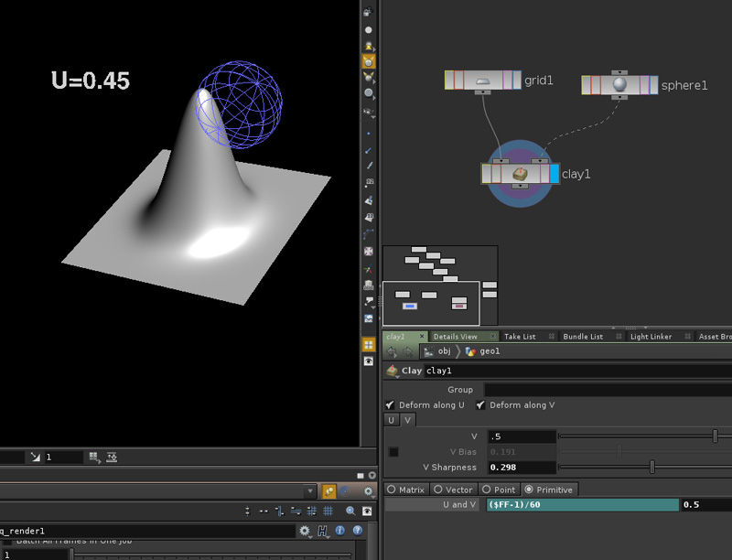
Task: Select the Matrix radio option
Action: (392, 490)
